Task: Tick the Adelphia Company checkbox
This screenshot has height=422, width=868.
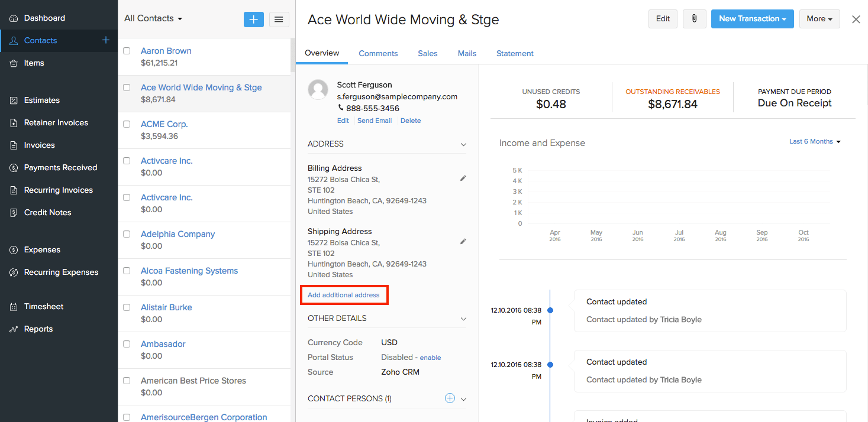Action: pyautogui.click(x=127, y=235)
